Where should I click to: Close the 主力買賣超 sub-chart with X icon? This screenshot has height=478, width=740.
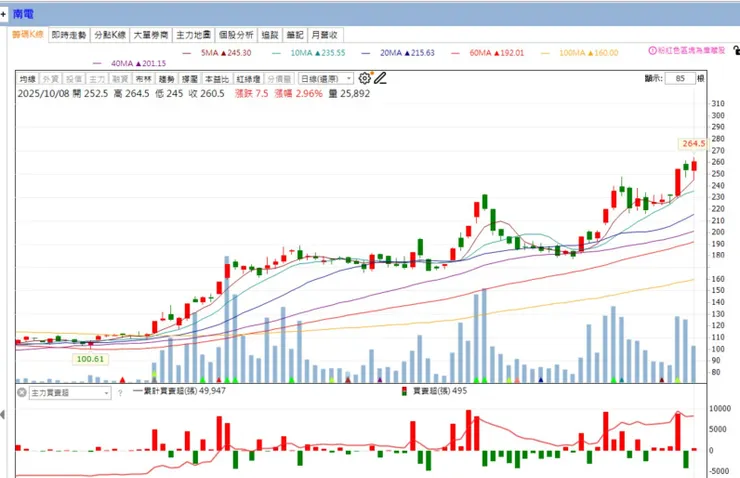click(21, 393)
